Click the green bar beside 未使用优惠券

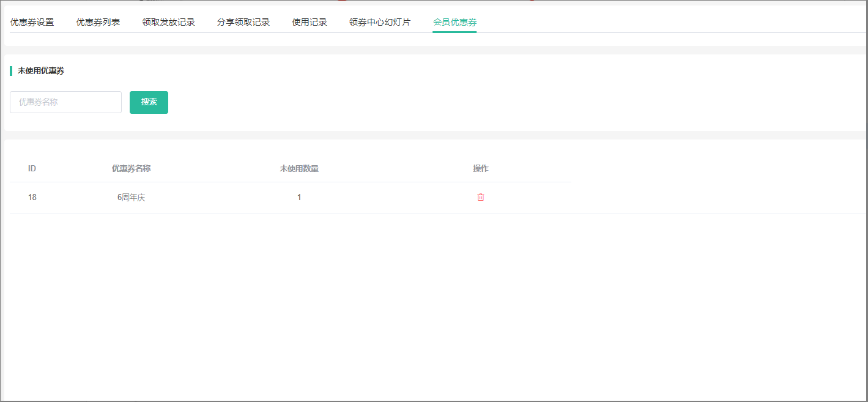(11, 71)
